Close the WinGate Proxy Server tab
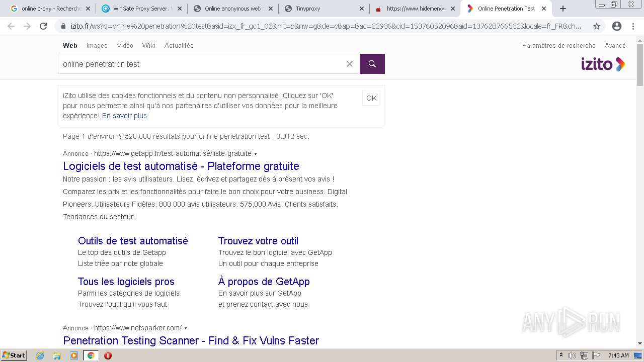 click(x=180, y=9)
